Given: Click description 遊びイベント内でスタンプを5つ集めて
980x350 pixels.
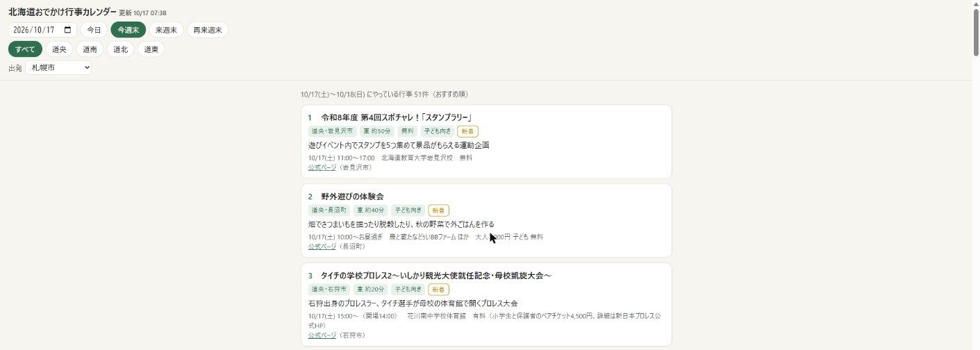Looking at the screenshot, I should [x=399, y=145].
